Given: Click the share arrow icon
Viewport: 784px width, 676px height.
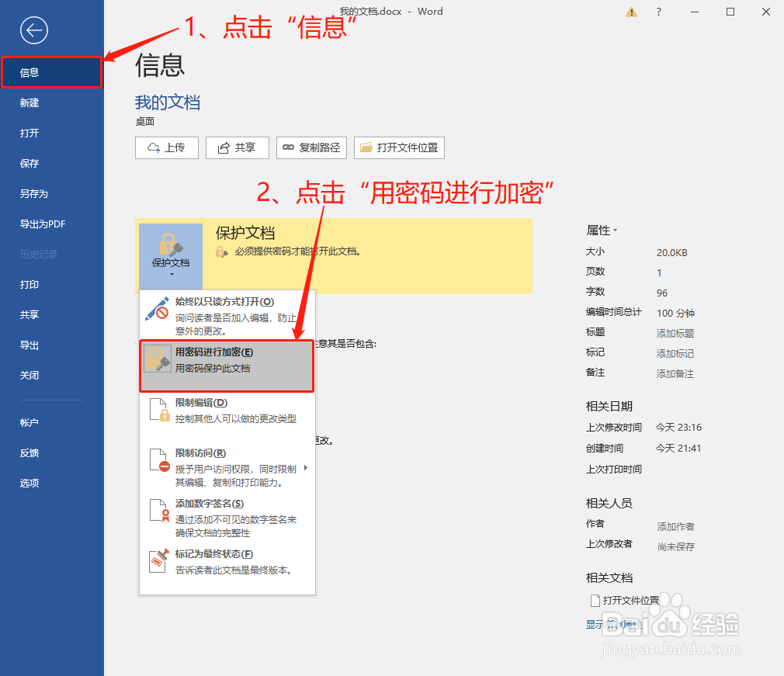Looking at the screenshot, I should [224, 148].
